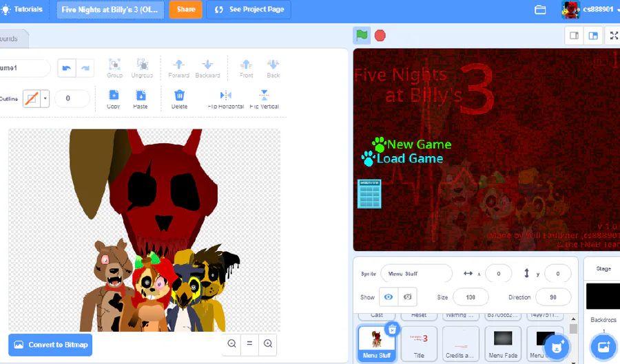Click the sprite y position field
Image resolution: width=620 pixels, height=364 pixels.
pos(557,274)
